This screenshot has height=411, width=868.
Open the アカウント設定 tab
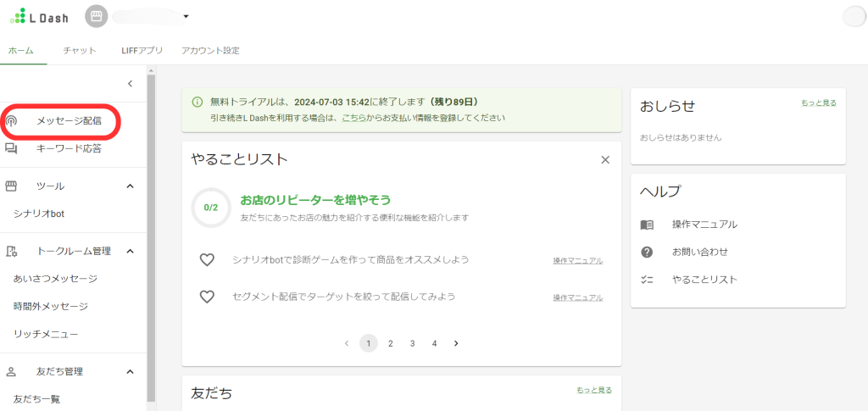210,51
